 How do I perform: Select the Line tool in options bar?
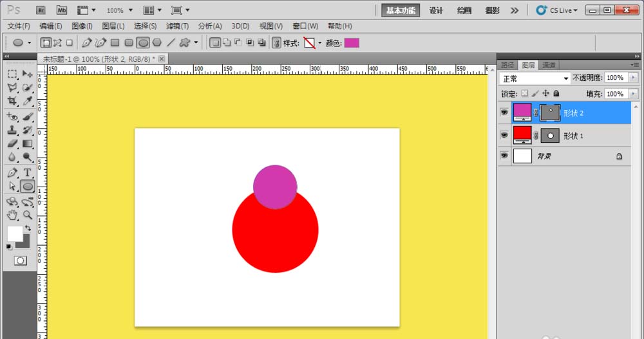coord(171,43)
